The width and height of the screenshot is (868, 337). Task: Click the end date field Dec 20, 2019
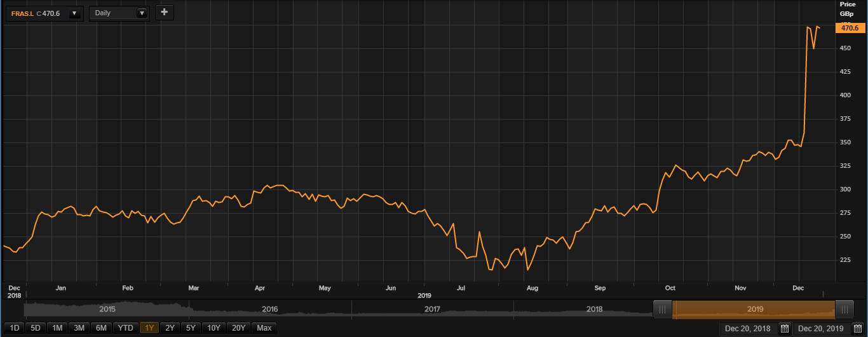tap(821, 329)
